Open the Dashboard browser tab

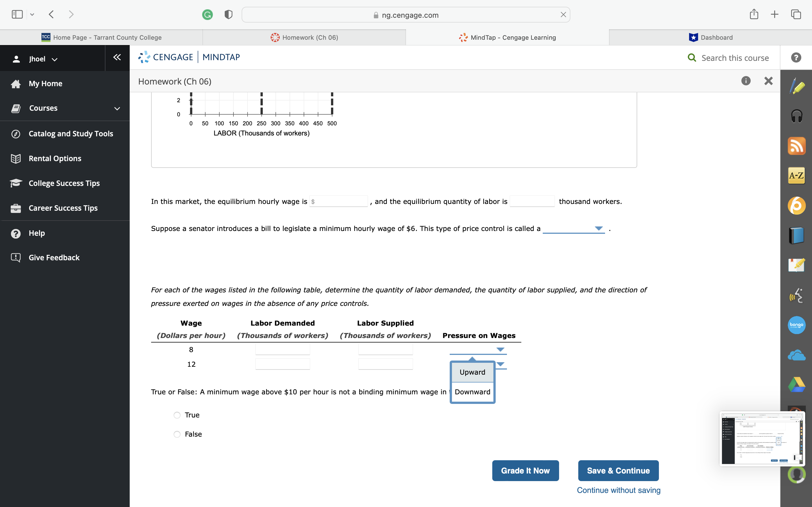coord(711,37)
